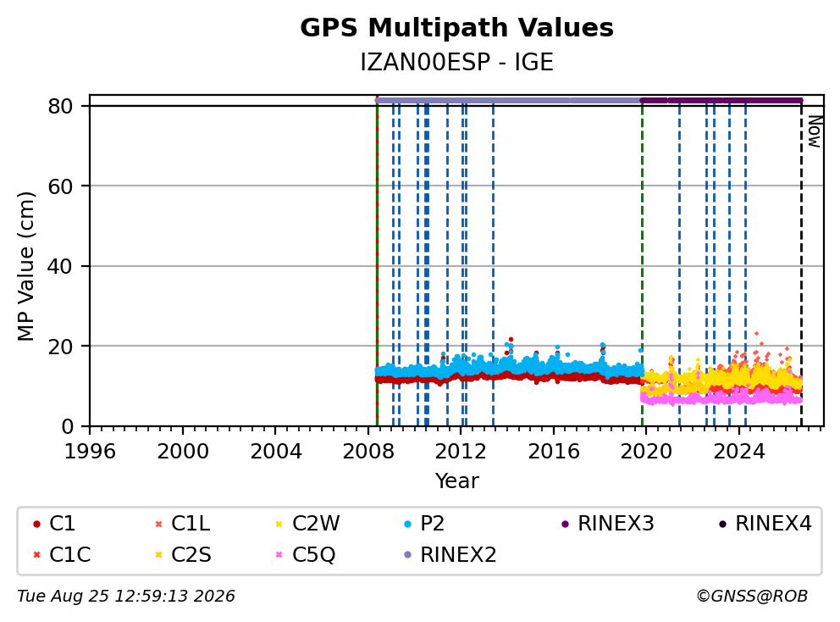Click the RINEX4 legend entry

coord(765,524)
